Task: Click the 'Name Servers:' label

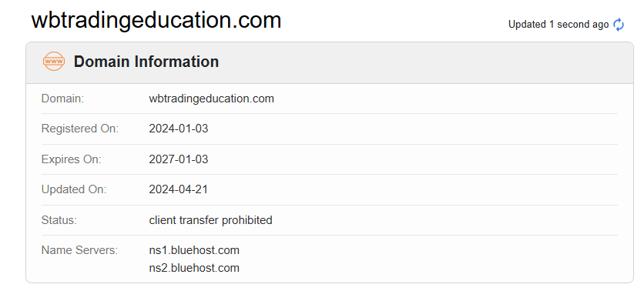Action: tap(79, 250)
